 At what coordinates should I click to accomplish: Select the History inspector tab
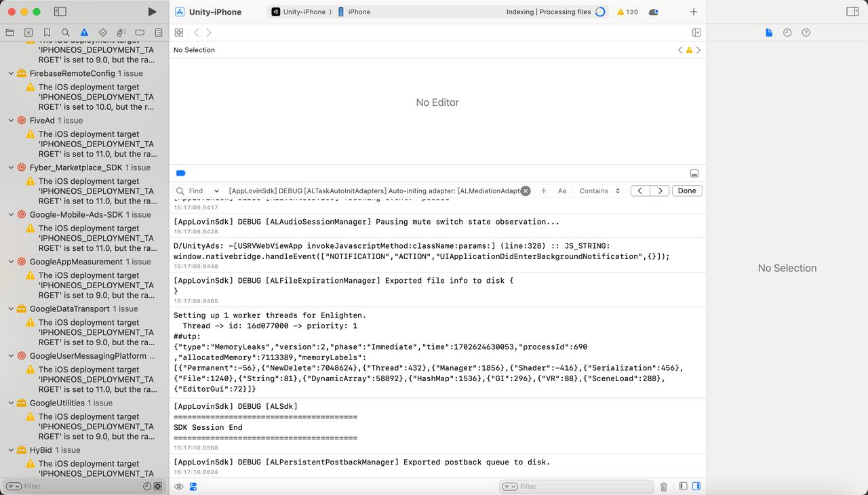[787, 33]
